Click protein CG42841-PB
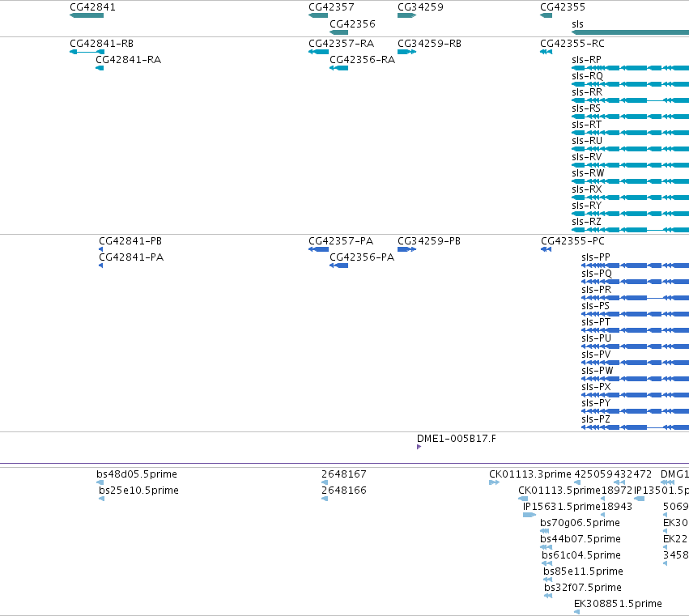This screenshot has width=689, height=616. 101,249
